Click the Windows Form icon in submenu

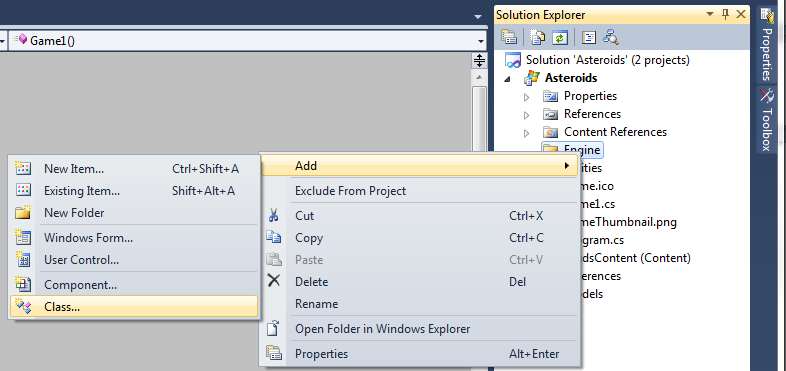point(23,237)
